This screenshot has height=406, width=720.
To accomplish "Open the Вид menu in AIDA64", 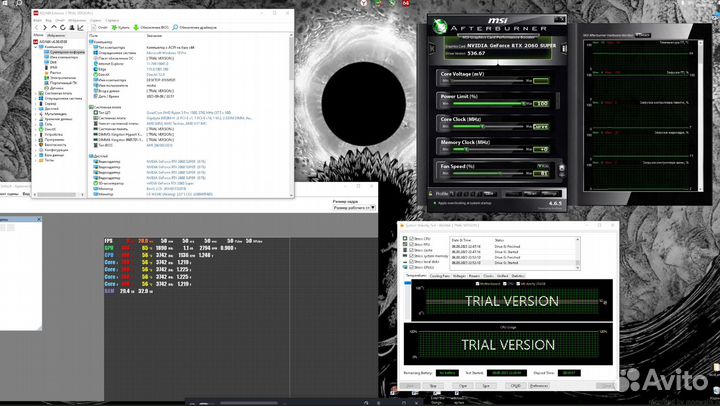I will point(48,20).
